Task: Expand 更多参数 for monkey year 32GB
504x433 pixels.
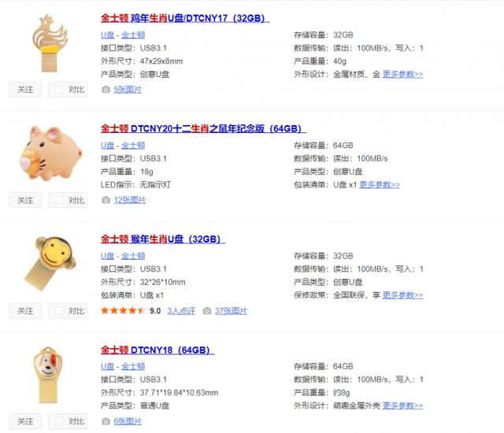Action: tap(402, 295)
